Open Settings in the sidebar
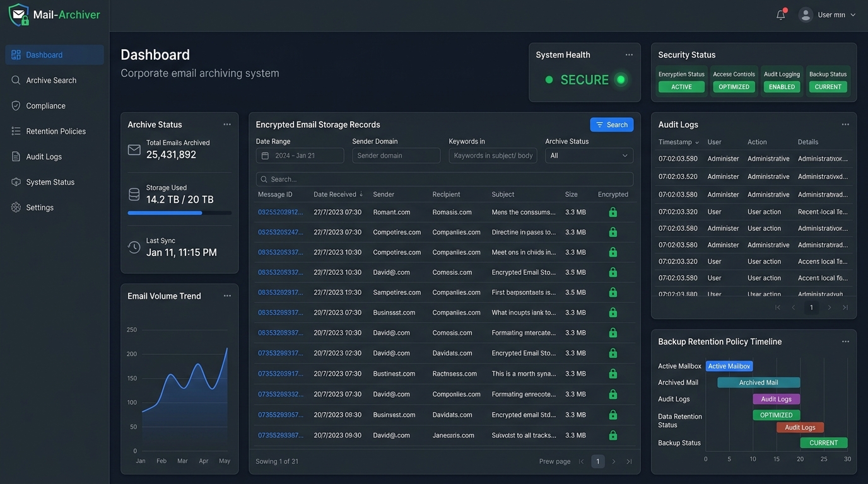 point(54,207)
